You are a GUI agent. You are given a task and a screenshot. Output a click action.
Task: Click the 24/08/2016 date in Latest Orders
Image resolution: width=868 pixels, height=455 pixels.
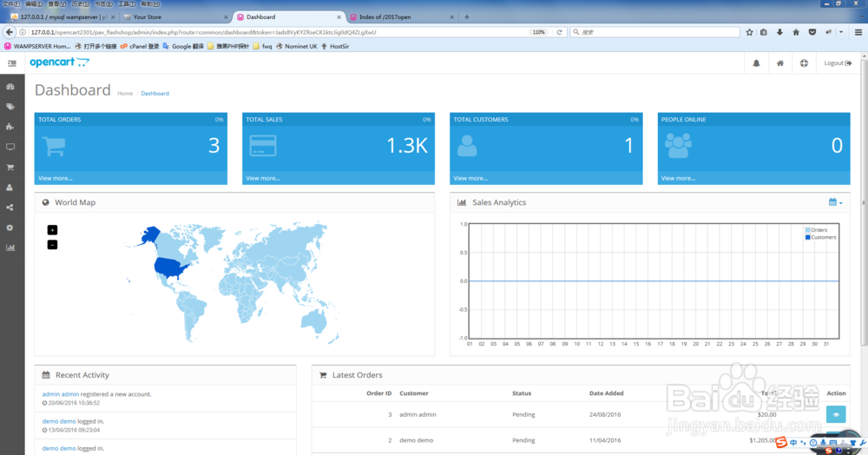coord(605,414)
